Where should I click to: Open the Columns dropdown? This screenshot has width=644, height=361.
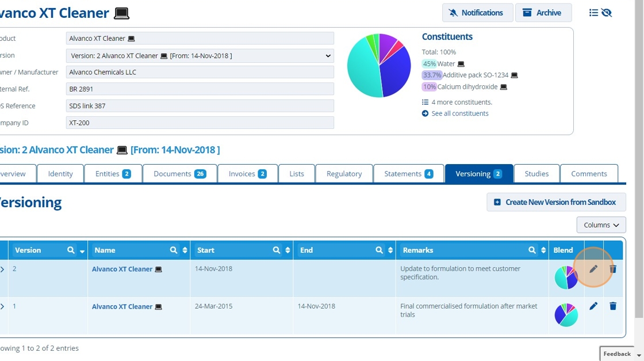(x=601, y=225)
